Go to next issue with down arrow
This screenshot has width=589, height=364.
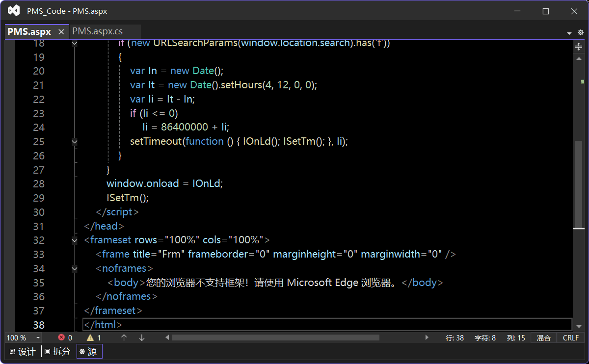[142, 338]
